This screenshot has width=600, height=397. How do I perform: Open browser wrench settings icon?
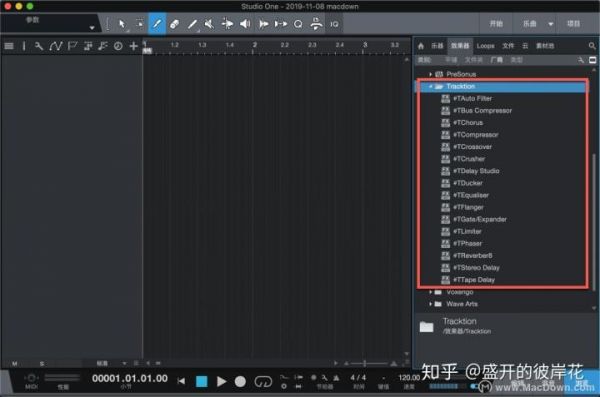coord(581,60)
